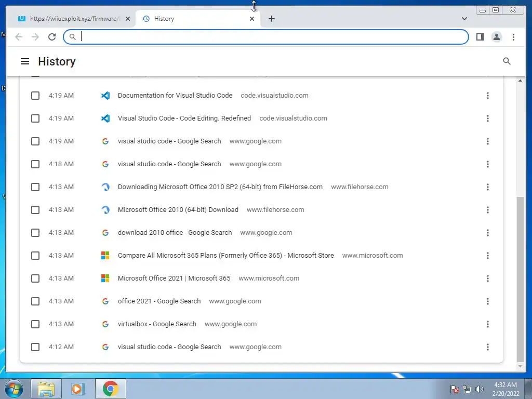Open more actions for virtualbox Google Search
Viewport: 532px width, 399px height.
click(487, 324)
